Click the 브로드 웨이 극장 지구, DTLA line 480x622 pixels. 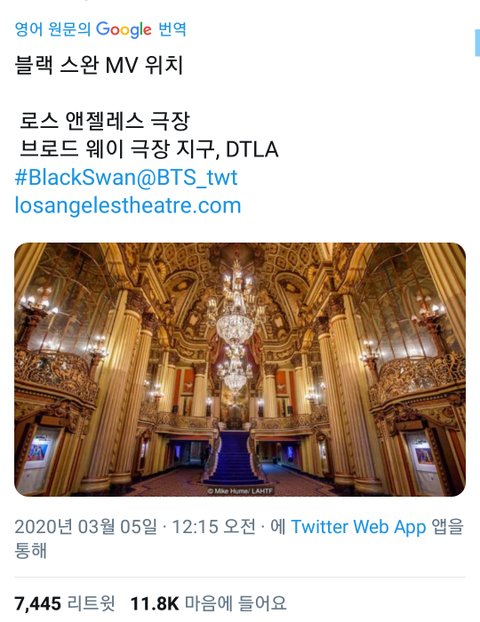(x=149, y=149)
